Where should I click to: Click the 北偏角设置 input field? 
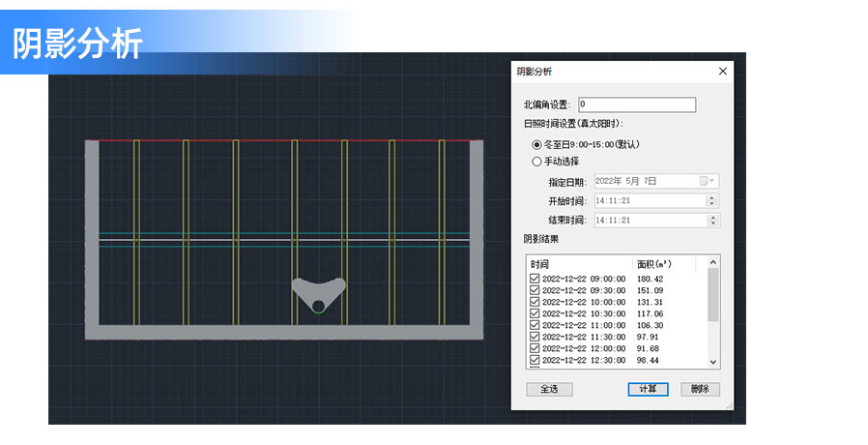pyautogui.click(x=636, y=104)
